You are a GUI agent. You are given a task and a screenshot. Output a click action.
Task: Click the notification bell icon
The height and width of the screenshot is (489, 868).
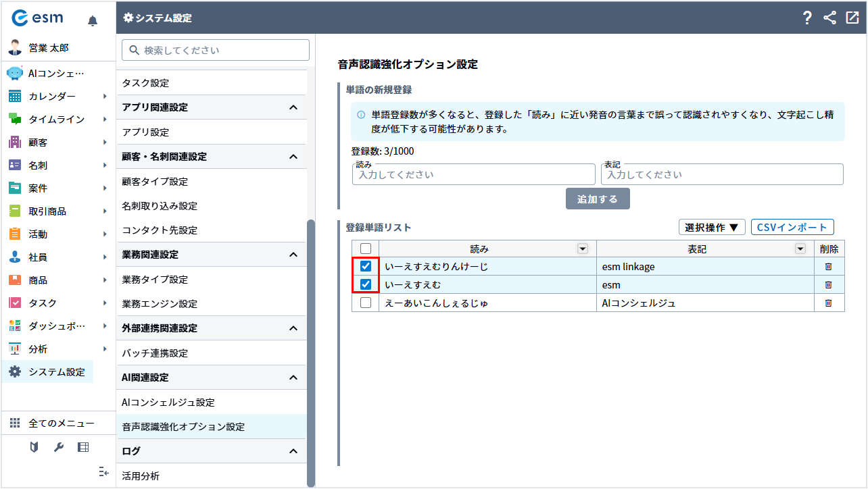[x=93, y=21]
